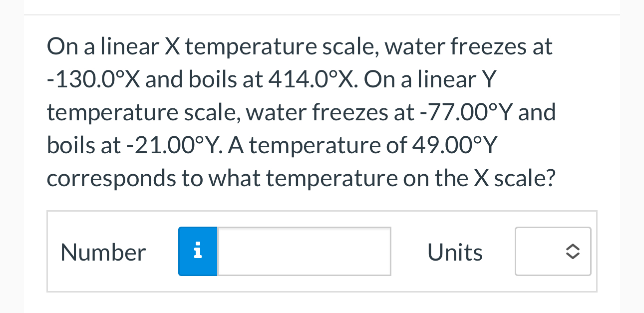Select a unit from the Units combo box
The width and height of the screenshot is (644, 313).
pos(553,251)
